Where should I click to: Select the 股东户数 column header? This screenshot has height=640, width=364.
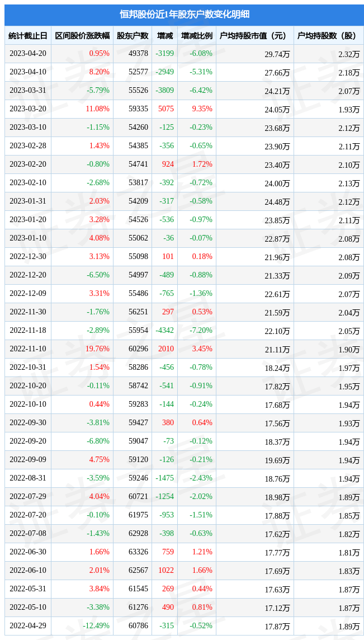pyautogui.click(x=133, y=36)
